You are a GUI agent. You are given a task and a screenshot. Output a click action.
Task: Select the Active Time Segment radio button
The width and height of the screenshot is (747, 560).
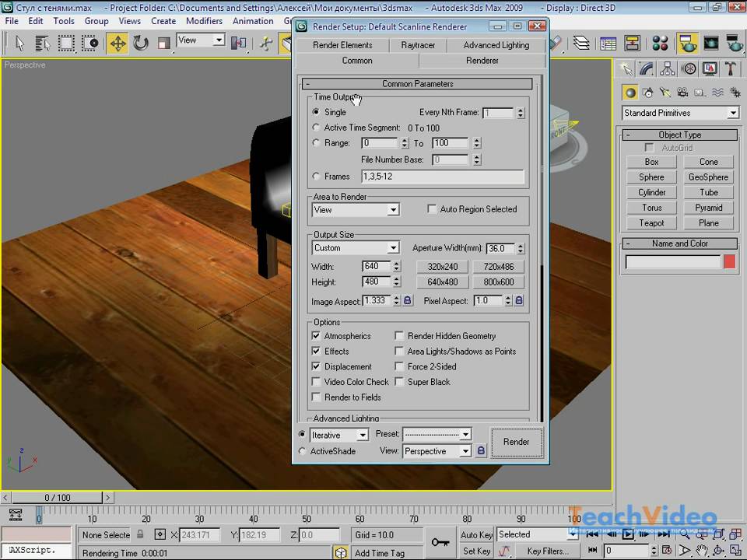316,128
